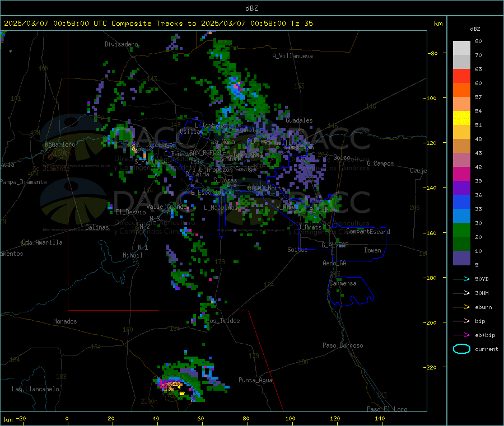Screen dimensions: 504x426
Task: Select the 65-70 dBZ gray color band
Action: point(461,62)
